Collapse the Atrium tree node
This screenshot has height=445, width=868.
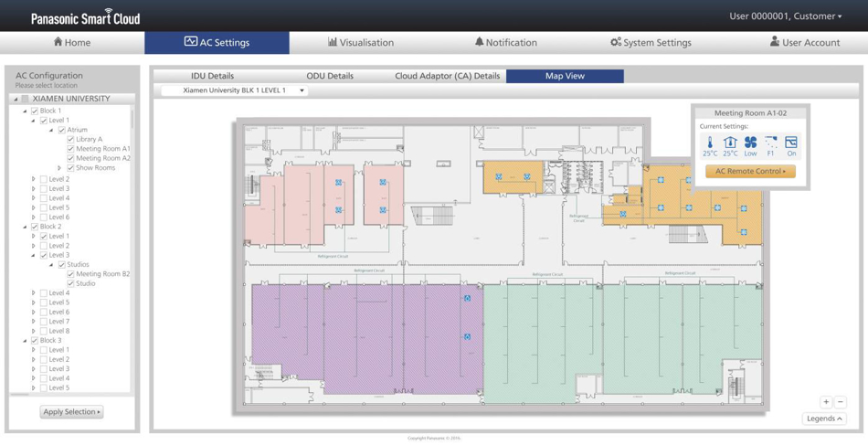[51, 130]
